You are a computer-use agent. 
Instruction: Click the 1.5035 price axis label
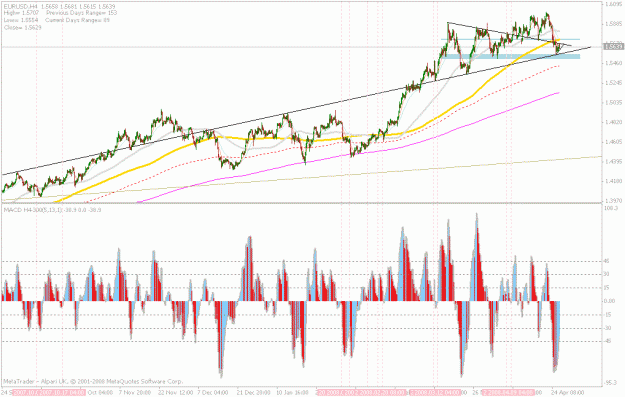coord(613,102)
